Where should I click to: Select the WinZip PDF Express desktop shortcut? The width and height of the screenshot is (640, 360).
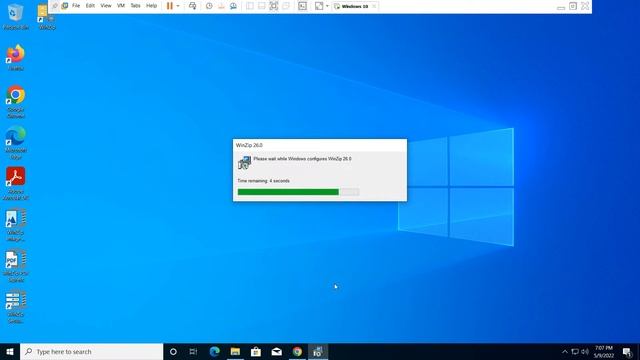pyautogui.click(x=16, y=266)
